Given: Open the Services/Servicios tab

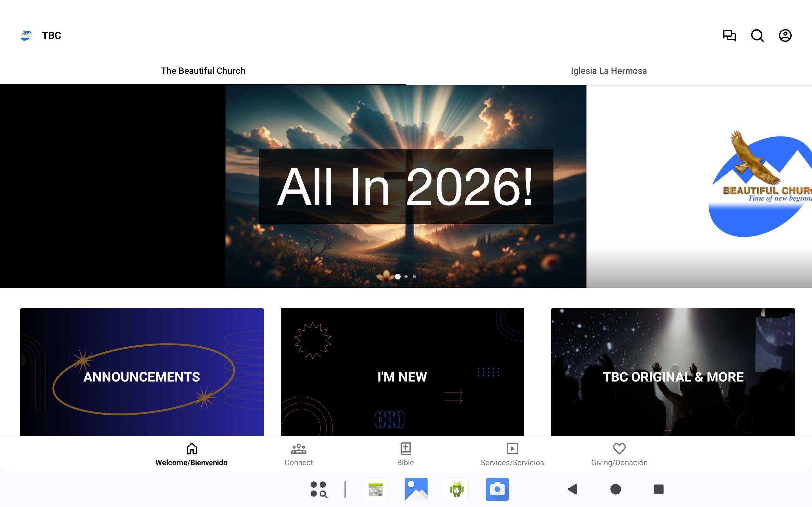Looking at the screenshot, I should click(512, 454).
